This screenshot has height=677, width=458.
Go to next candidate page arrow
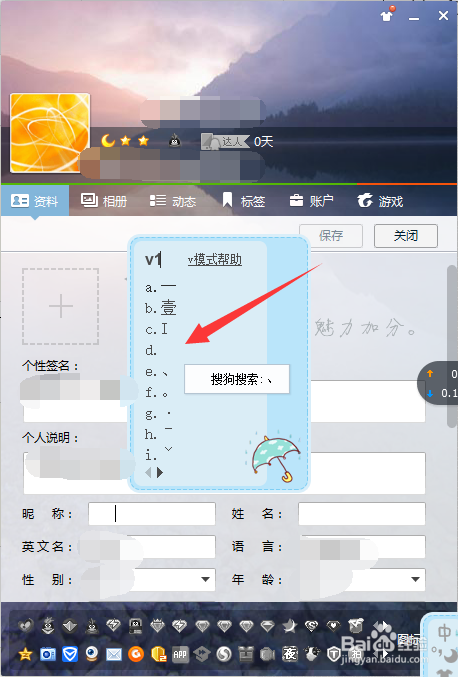pyautogui.click(x=160, y=473)
